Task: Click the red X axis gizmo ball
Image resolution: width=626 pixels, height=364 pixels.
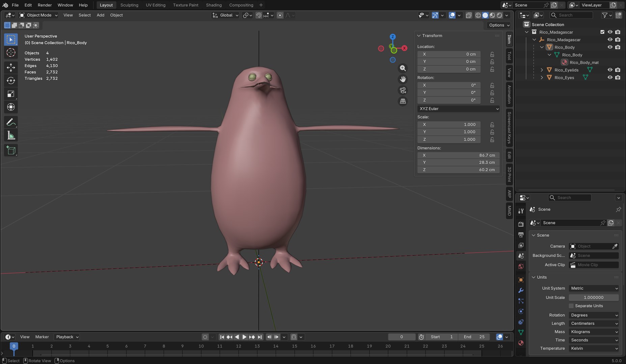Action: [404, 48]
